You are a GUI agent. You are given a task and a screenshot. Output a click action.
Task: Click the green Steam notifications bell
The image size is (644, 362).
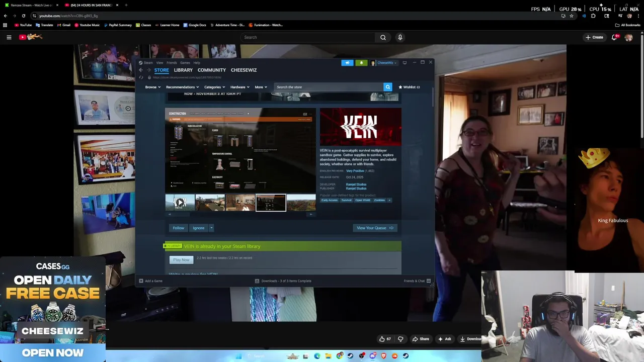(x=361, y=63)
